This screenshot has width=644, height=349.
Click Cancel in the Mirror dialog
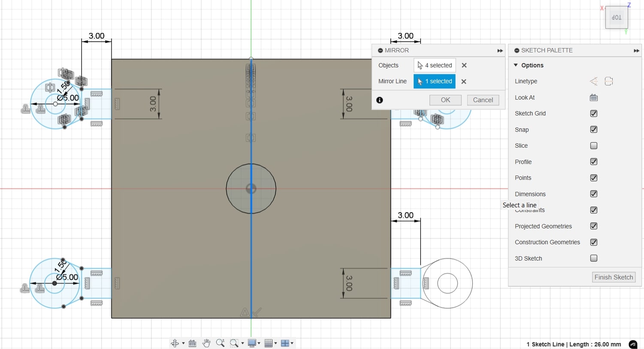(x=483, y=100)
